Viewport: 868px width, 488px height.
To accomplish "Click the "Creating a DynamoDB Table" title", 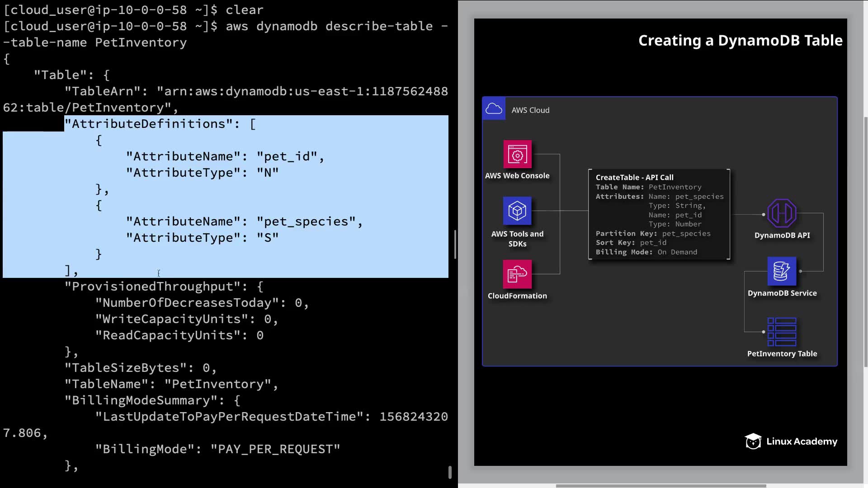I will (740, 41).
